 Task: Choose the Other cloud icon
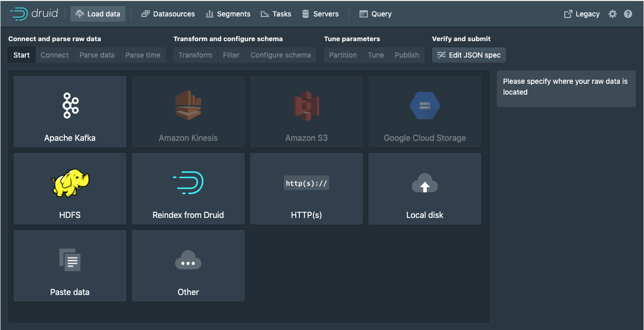click(x=188, y=260)
